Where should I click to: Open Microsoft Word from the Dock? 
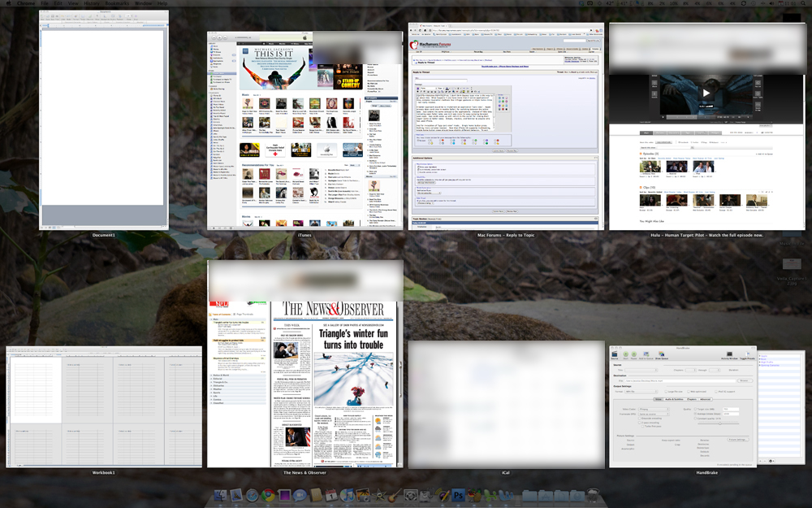pyautogui.click(x=506, y=495)
